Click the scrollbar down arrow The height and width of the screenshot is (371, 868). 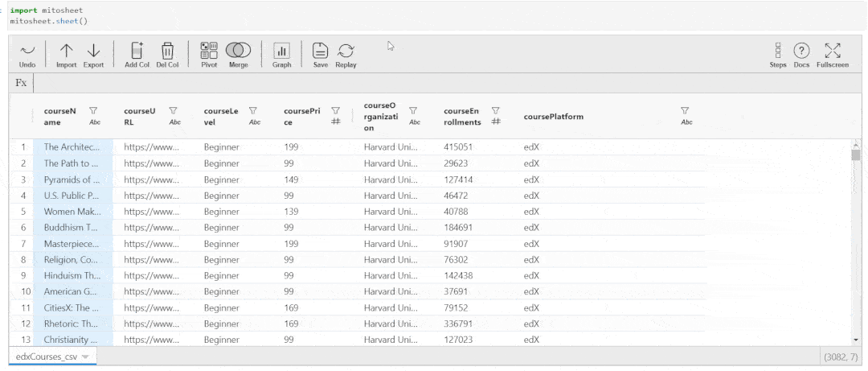click(857, 340)
